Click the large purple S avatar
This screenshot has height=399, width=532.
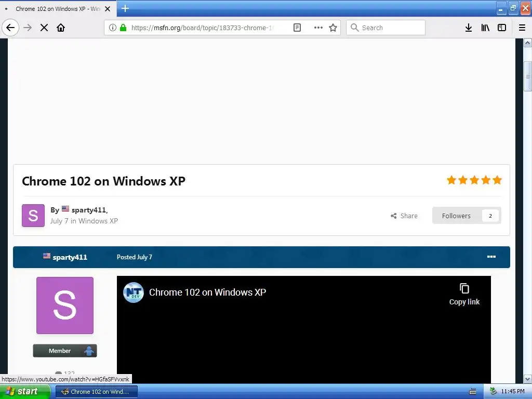[x=65, y=305]
